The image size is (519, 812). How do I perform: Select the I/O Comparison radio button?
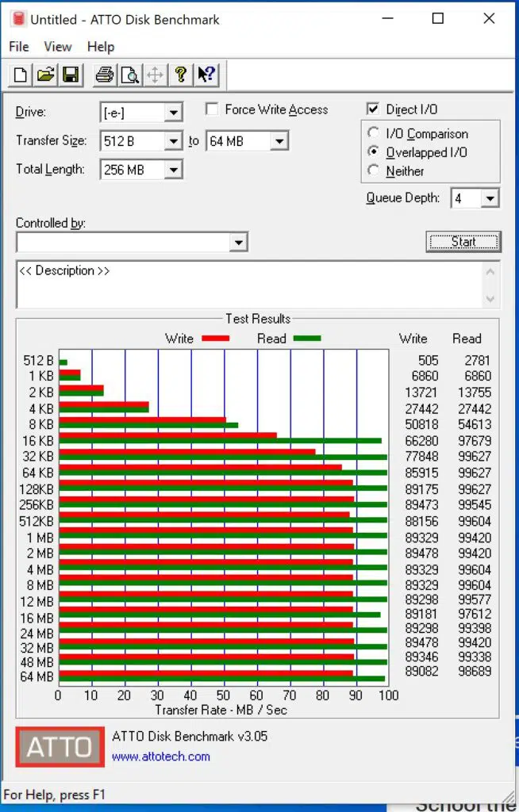pyautogui.click(x=373, y=133)
